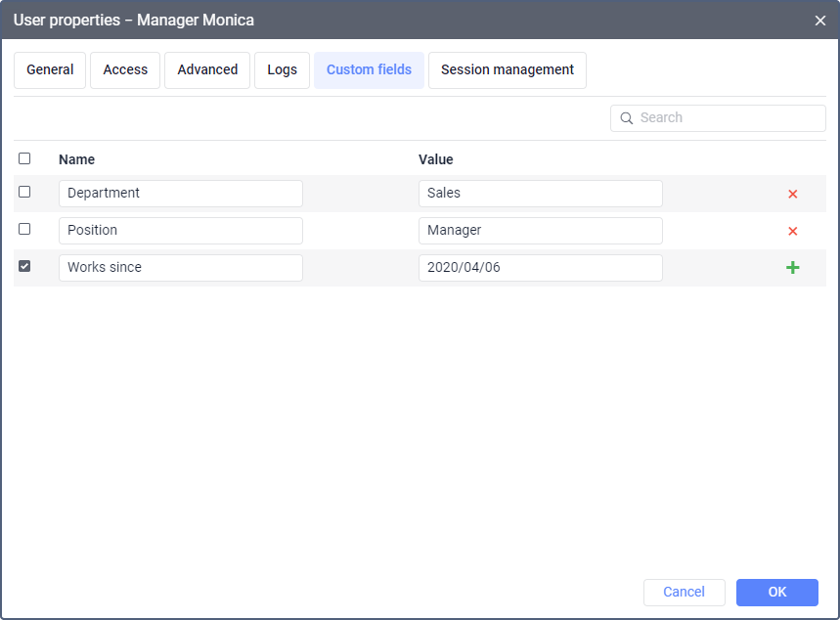Focus the Search input field
The width and height of the screenshot is (840, 620).
coord(729,118)
